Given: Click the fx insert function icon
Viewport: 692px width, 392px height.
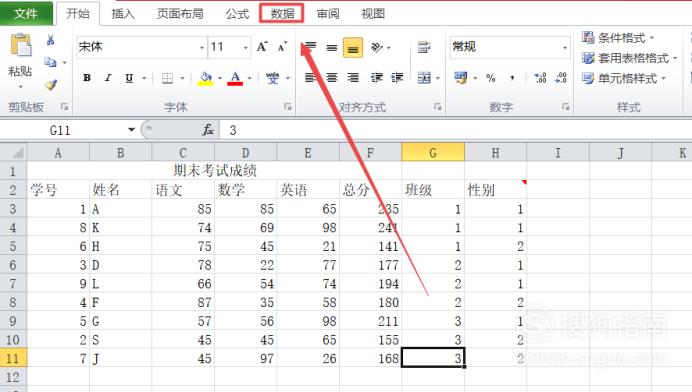Looking at the screenshot, I should click(208, 130).
